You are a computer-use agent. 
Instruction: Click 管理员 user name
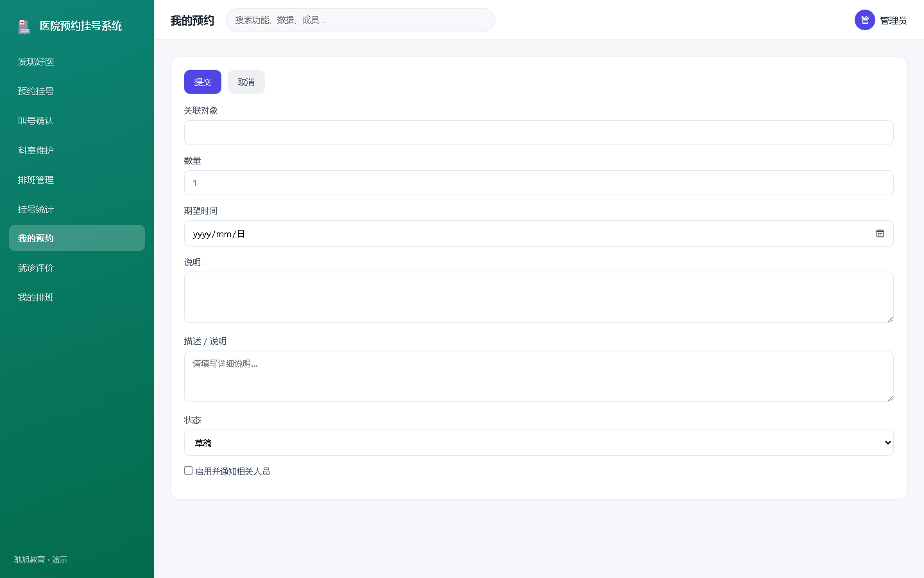click(x=893, y=21)
